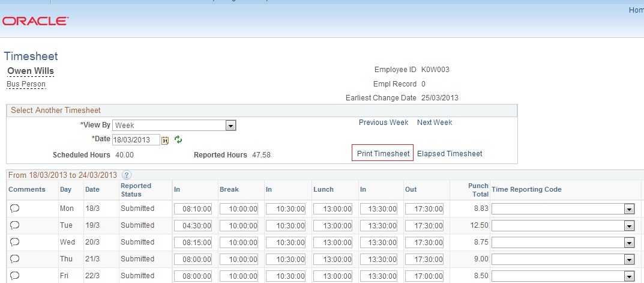Open Wednesday's Time Reporting Code dropdown
This screenshot has width=644, height=283.
629,243
